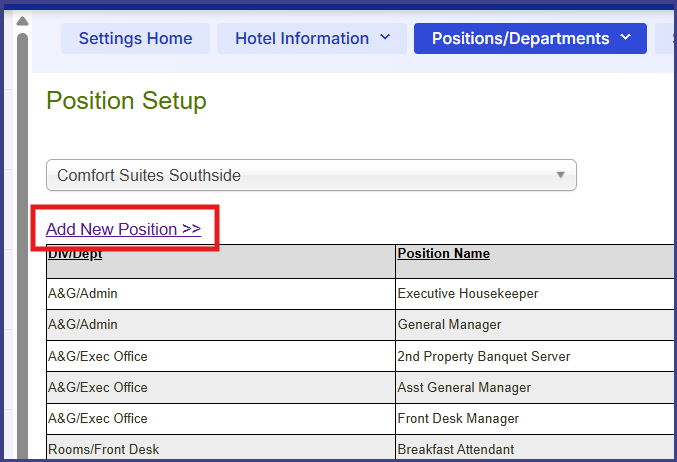
Task: Sort by the Div/Dept column header
Action: pos(75,254)
